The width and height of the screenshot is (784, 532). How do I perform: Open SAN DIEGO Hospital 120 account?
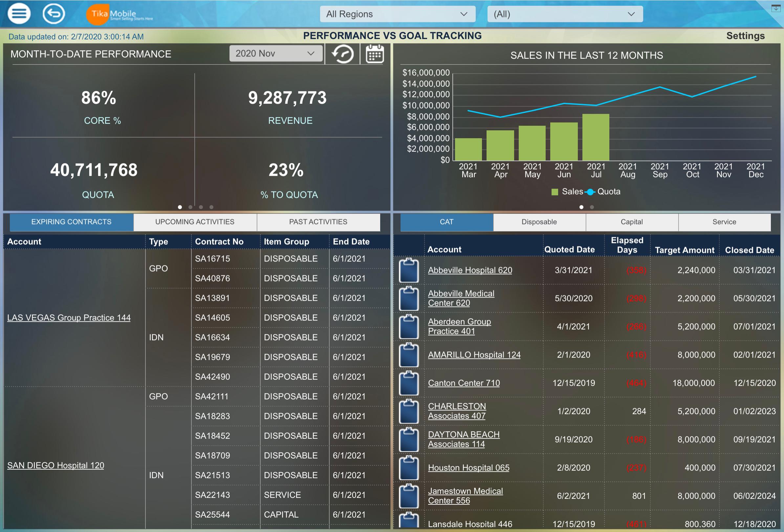[x=56, y=466]
